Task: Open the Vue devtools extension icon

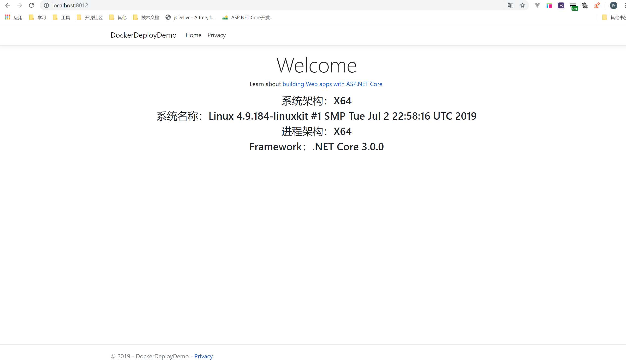Action: coord(537,5)
